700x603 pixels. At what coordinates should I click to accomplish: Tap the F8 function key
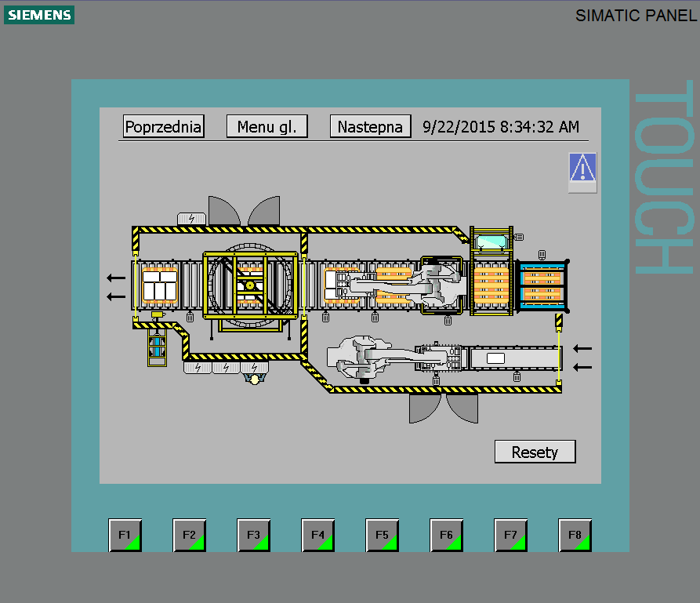pyautogui.click(x=575, y=535)
